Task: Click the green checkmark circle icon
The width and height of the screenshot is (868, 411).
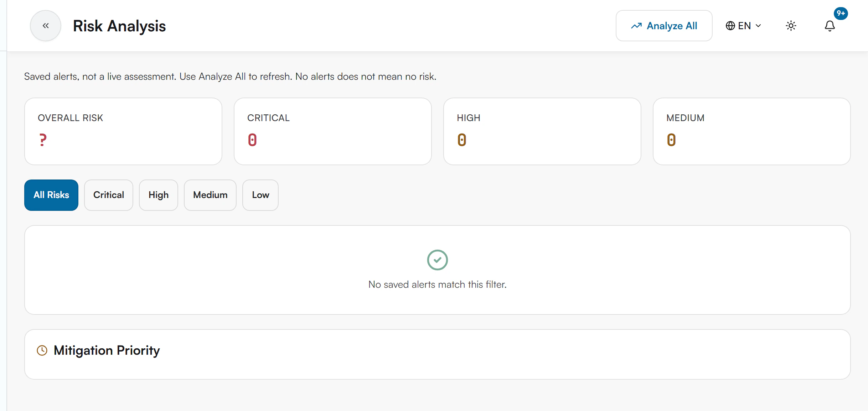Action: [x=438, y=260]
